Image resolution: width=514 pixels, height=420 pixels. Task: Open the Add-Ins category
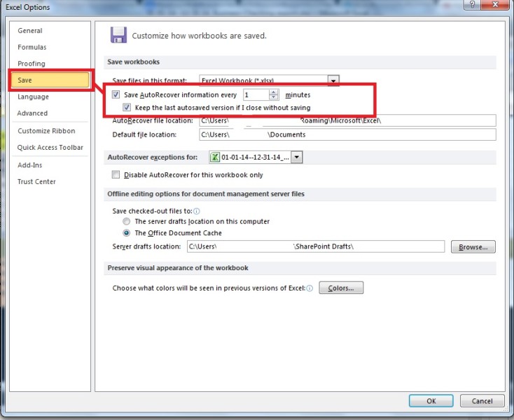point(50,165)
